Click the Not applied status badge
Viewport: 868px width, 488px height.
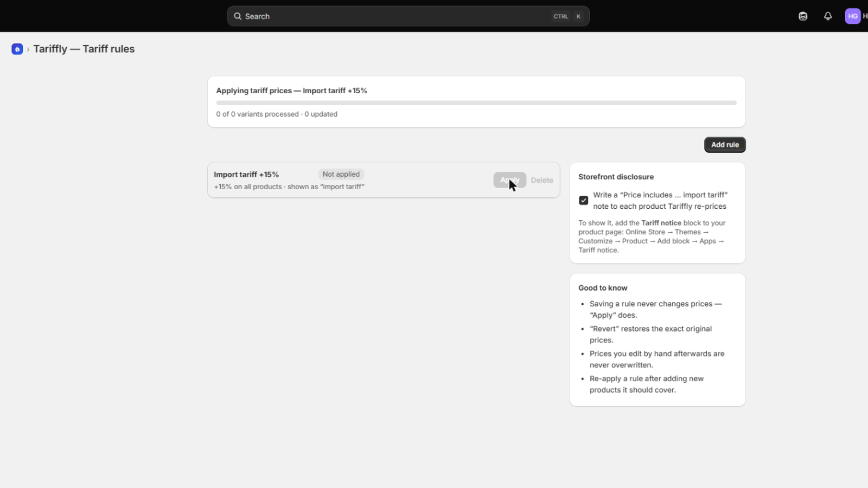click(341, 174)
